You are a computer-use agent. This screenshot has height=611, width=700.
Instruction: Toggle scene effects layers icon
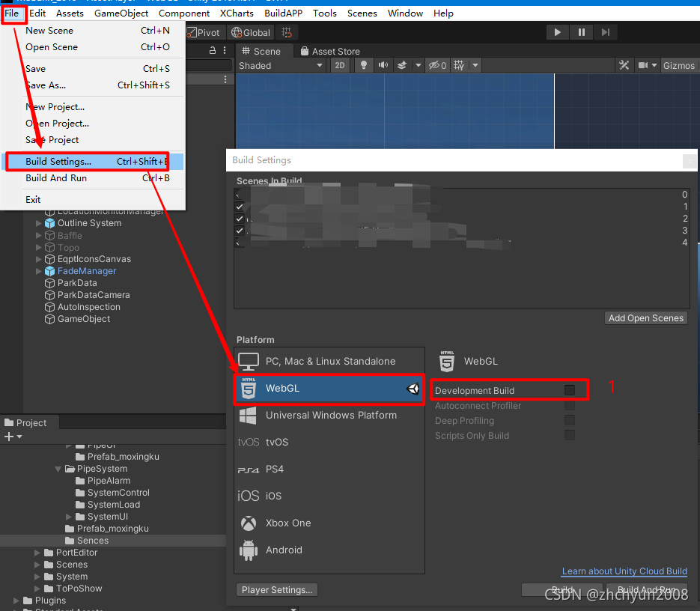tap(402, 66)
